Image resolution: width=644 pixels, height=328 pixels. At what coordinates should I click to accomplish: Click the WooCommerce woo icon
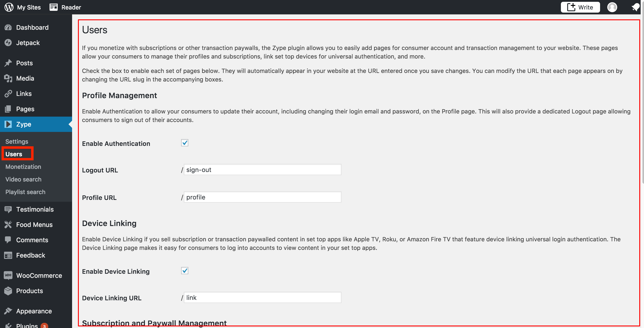(8, 275)
